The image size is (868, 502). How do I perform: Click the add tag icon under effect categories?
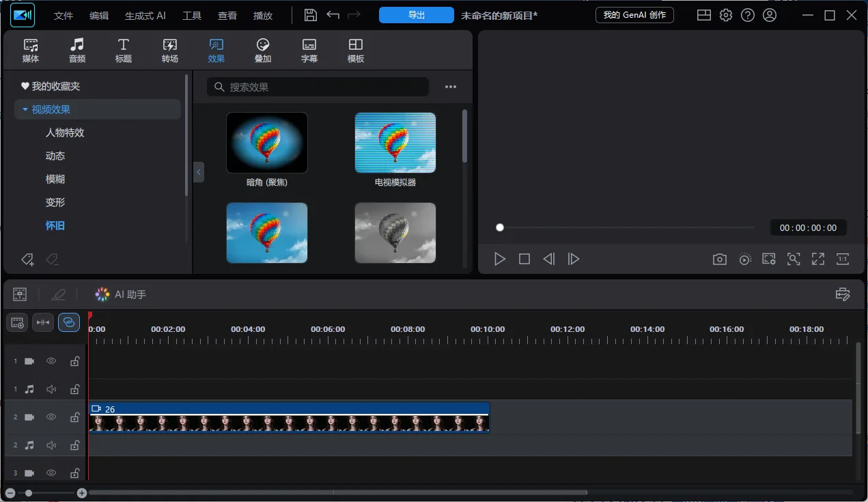point(27,259)
